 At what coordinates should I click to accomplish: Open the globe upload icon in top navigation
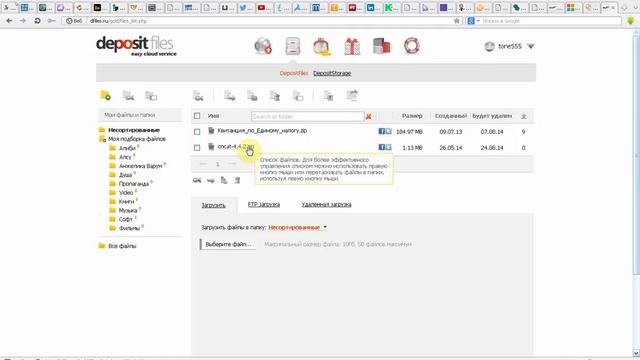(263, 46)
